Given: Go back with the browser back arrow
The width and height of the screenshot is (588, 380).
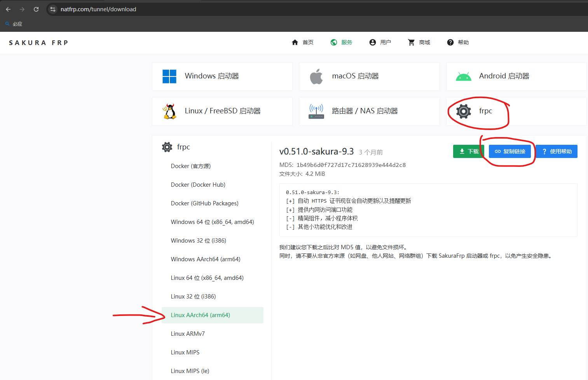Looking at the screenshot, I should [9, 9].
